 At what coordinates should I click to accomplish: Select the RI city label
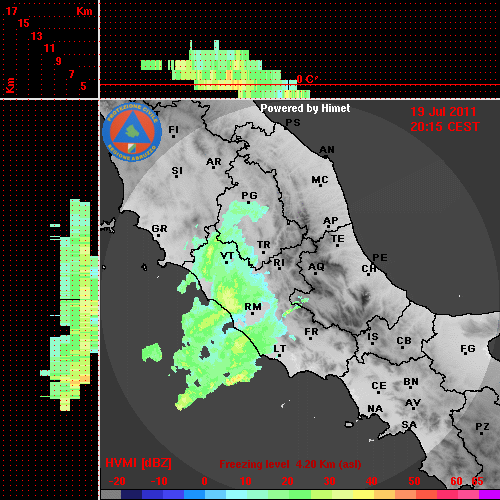279,263
